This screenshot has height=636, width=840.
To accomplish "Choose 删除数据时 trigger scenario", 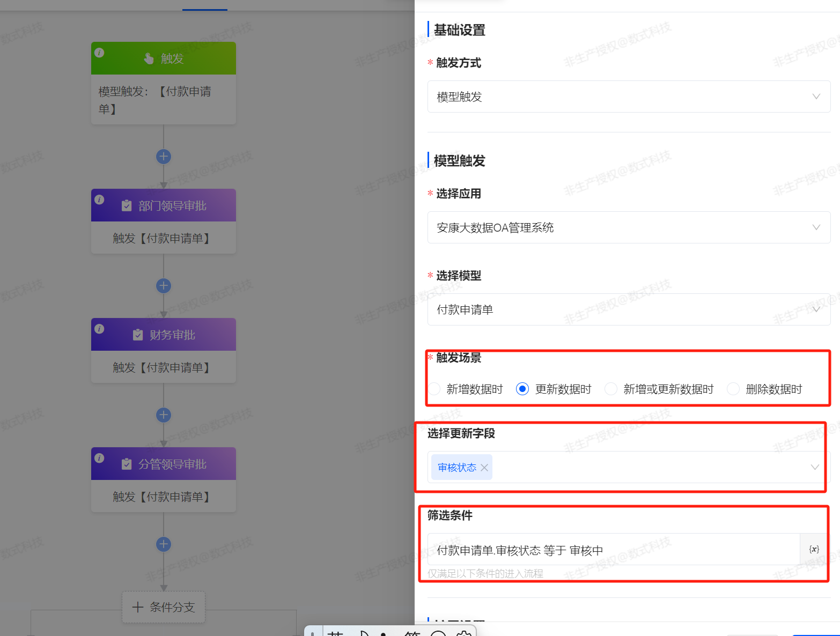I will pyautogui.click(x=764, y=389).
